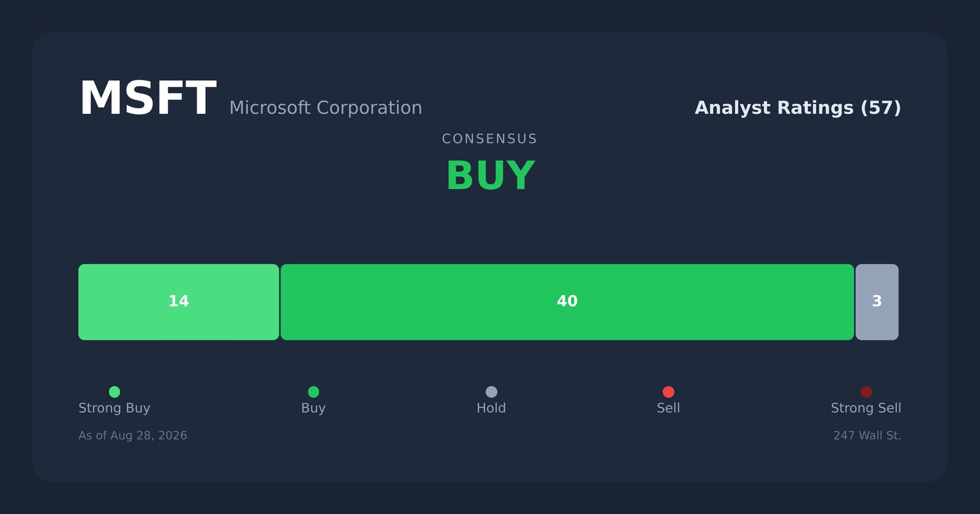Click the Sell legend label text
980x514 pixels.
668,408
